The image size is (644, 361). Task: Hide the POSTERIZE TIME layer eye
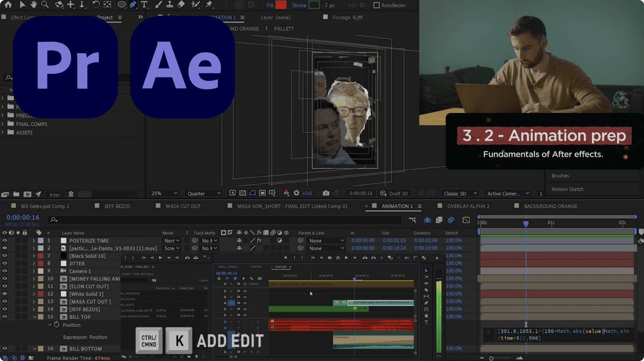click(5, 240)
